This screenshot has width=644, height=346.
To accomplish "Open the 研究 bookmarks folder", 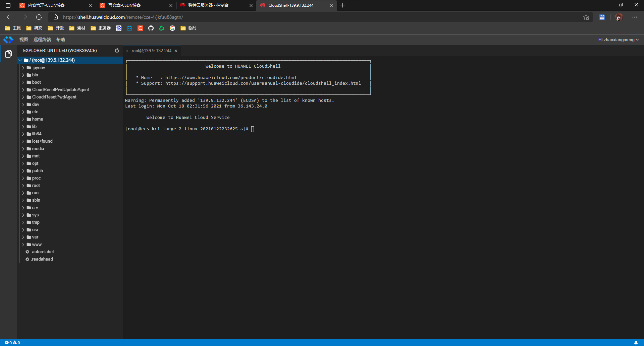I will point(34,28).
